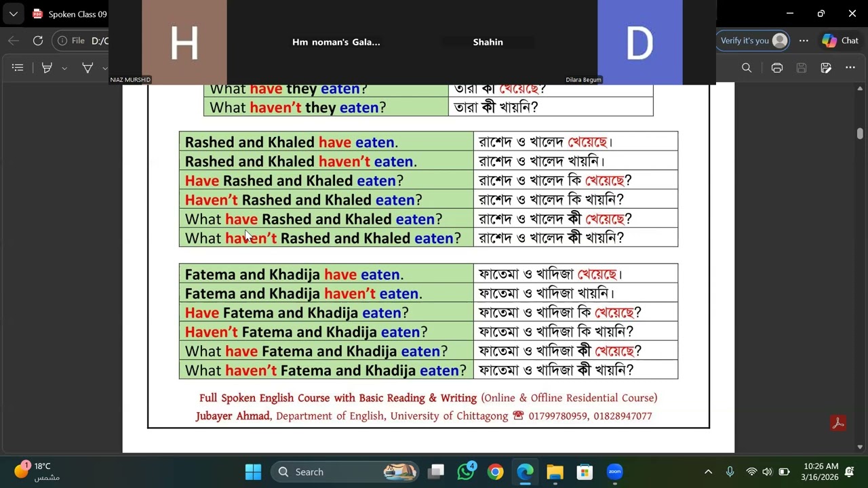
Task: Open WhatsApp from the taskbar
Action: coord(466,472)
